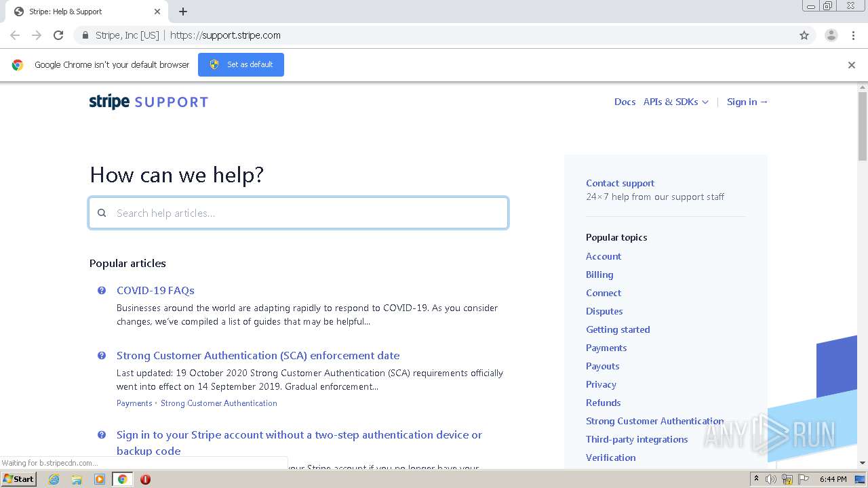The width and height of the screenshot is (868, 488).
Task: Click the browser back arrow
Action: 15,35
